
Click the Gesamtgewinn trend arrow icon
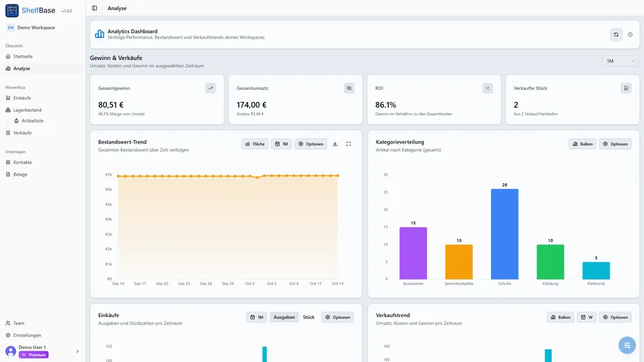click(x=211, y=88)
